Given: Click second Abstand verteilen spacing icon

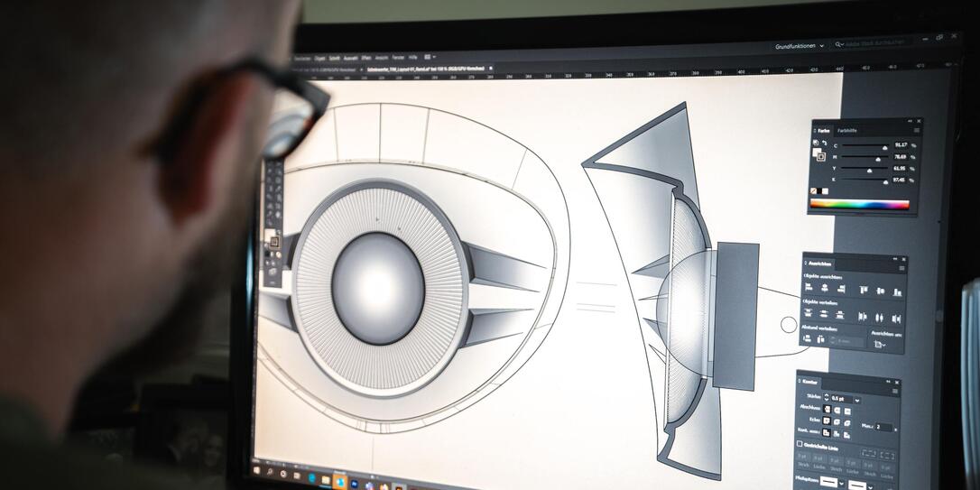Looking at the screenshot, I should tap(820, 339).
